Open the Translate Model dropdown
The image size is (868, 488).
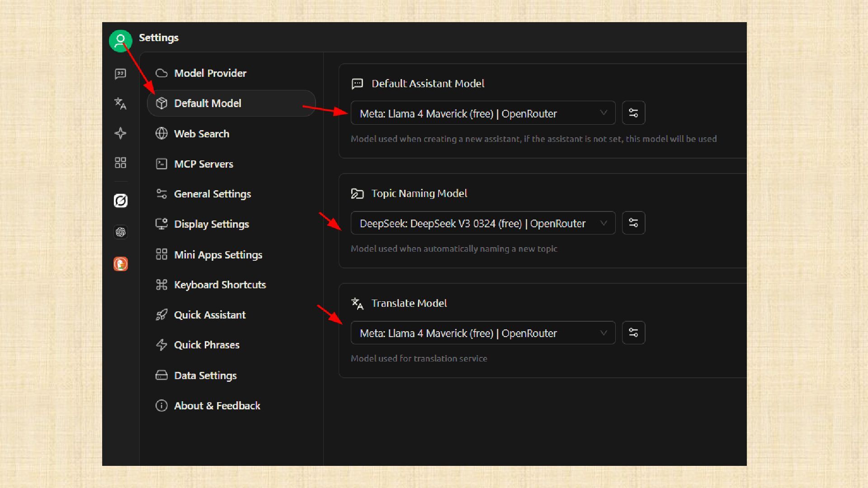(x=483, y=333)
